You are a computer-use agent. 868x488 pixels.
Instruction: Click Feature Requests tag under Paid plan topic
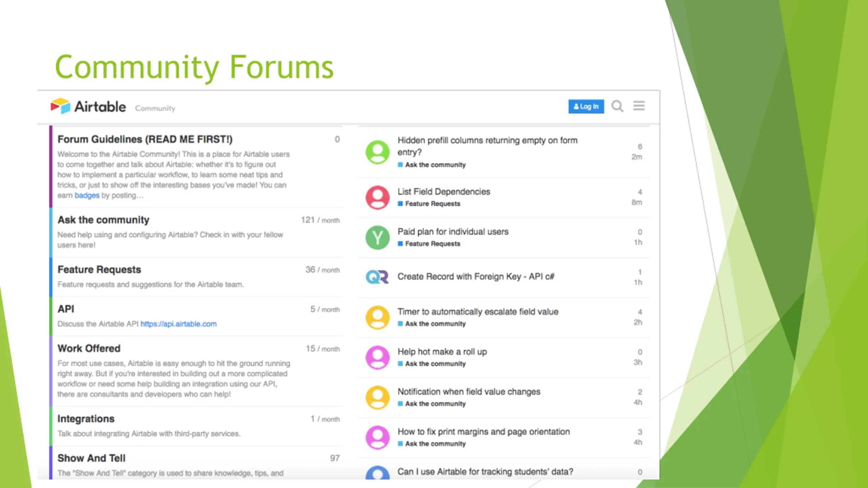pos(429,244)
